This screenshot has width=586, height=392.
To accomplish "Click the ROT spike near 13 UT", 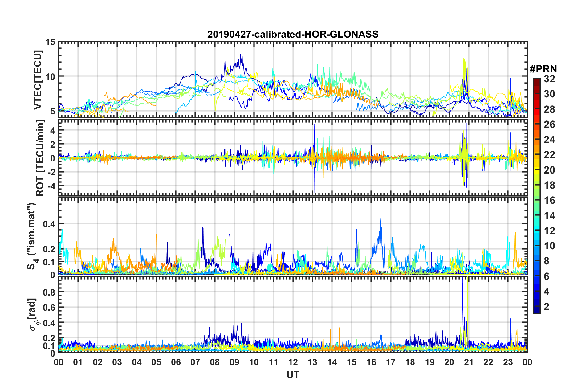I will tap(314, 158).
